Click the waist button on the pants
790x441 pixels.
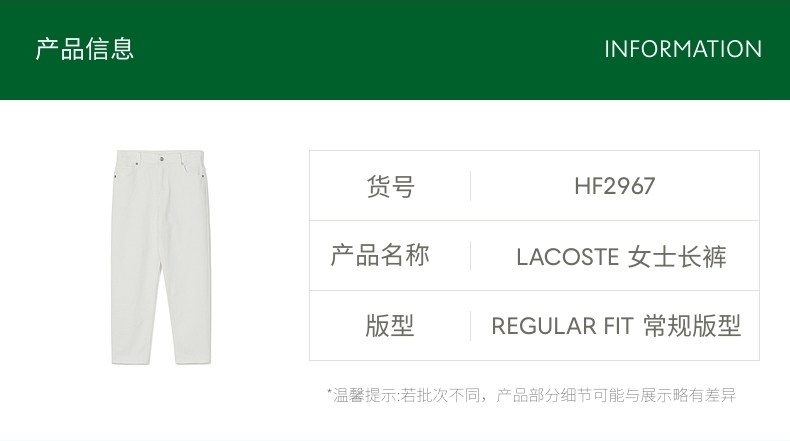coord(161,159)
